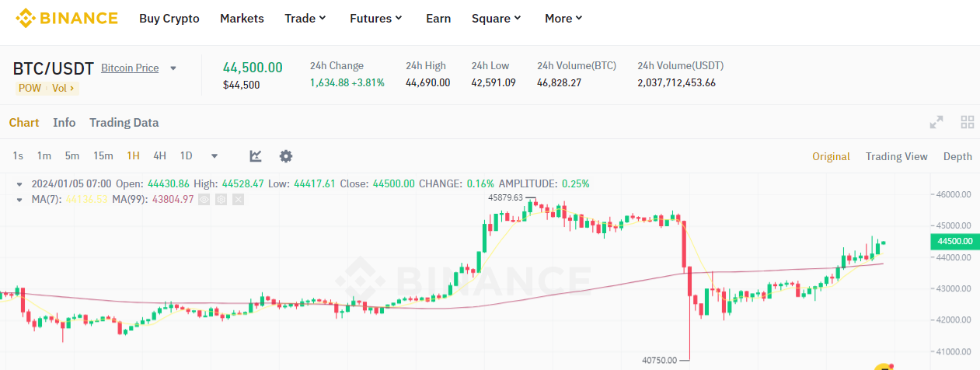Expand the Trade menu
Screen dimensions: 980x370
pyautogui.click(x=305, y=18)
